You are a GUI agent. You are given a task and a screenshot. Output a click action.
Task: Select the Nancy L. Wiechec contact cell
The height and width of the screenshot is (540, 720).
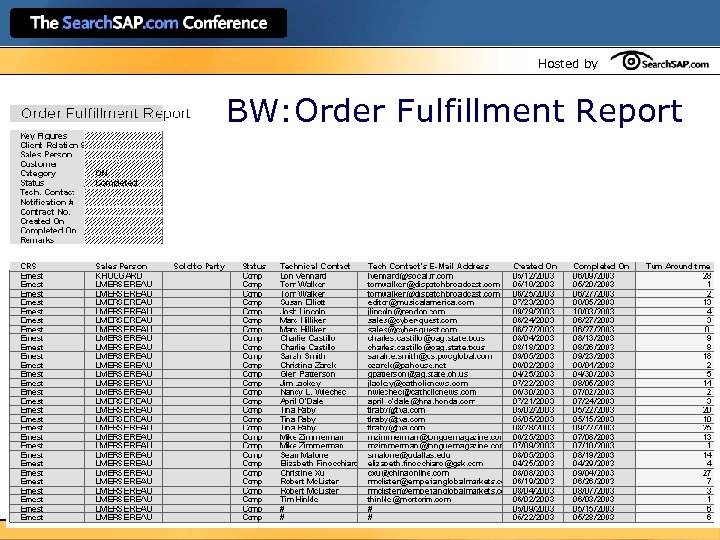coord(313,392)
